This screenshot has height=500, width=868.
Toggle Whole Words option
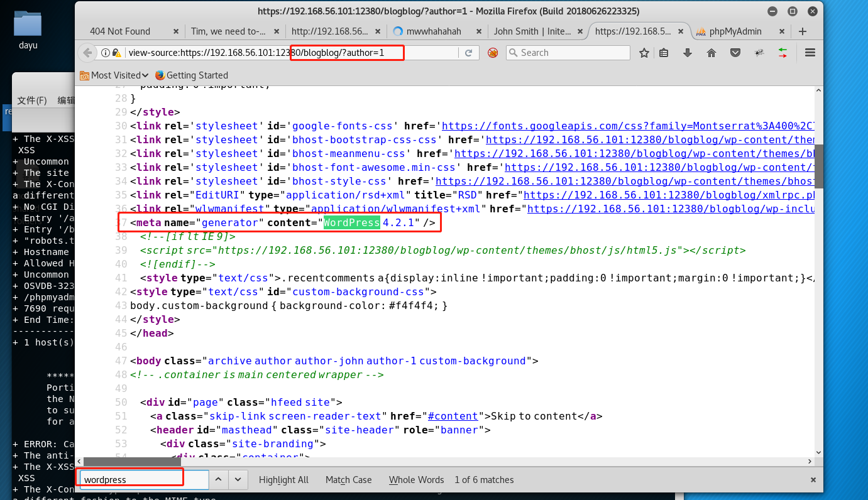click(x=416, y=480)
